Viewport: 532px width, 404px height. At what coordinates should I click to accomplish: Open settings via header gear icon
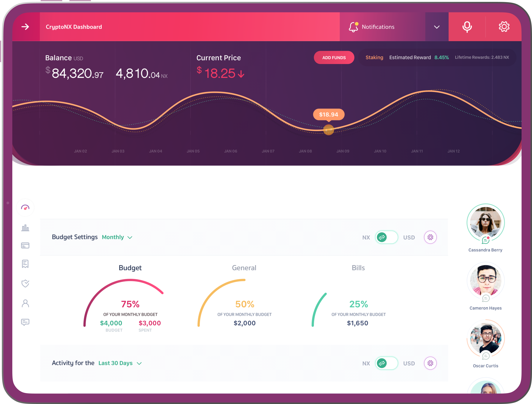click(x=504, y=27)
